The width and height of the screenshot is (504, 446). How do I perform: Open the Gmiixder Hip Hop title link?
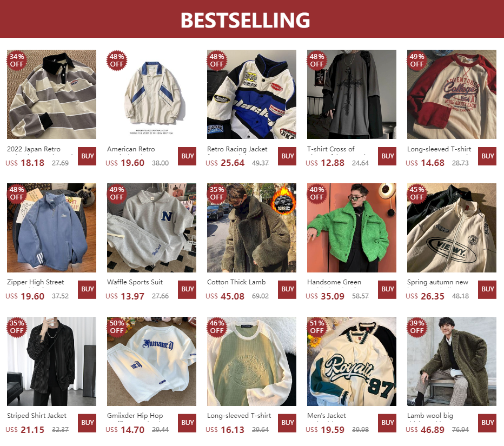135,416
